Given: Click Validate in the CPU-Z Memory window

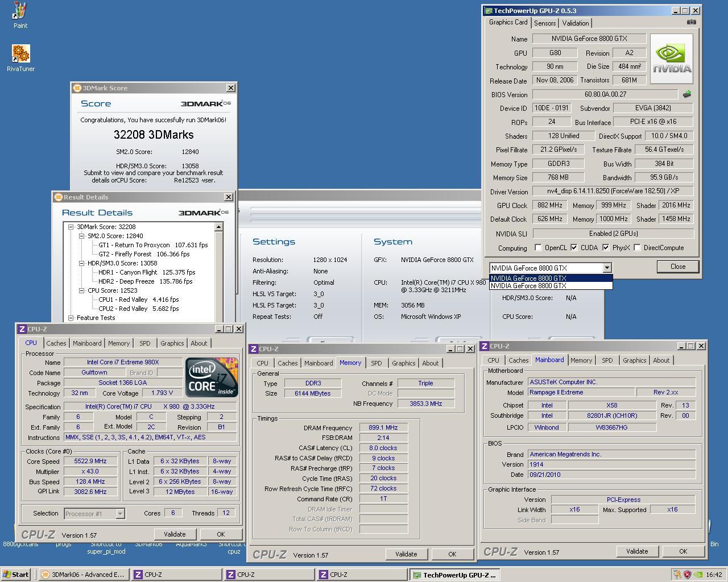Looking at the screenshot, I should 406,554.
